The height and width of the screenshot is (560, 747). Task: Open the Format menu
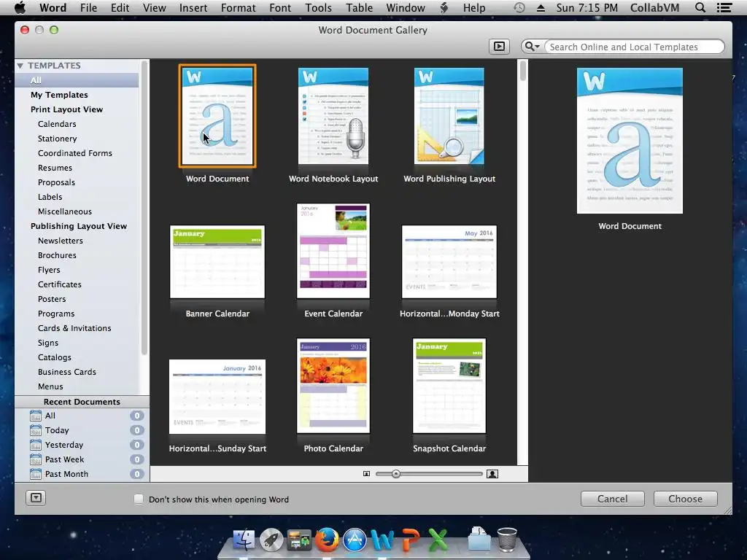click(x=239, y=7)
